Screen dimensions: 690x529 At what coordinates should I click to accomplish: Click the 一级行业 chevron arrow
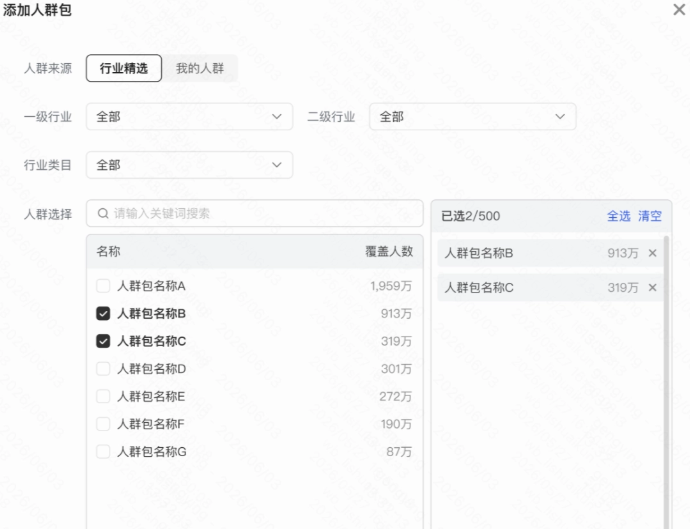click(x=276, y=117)
